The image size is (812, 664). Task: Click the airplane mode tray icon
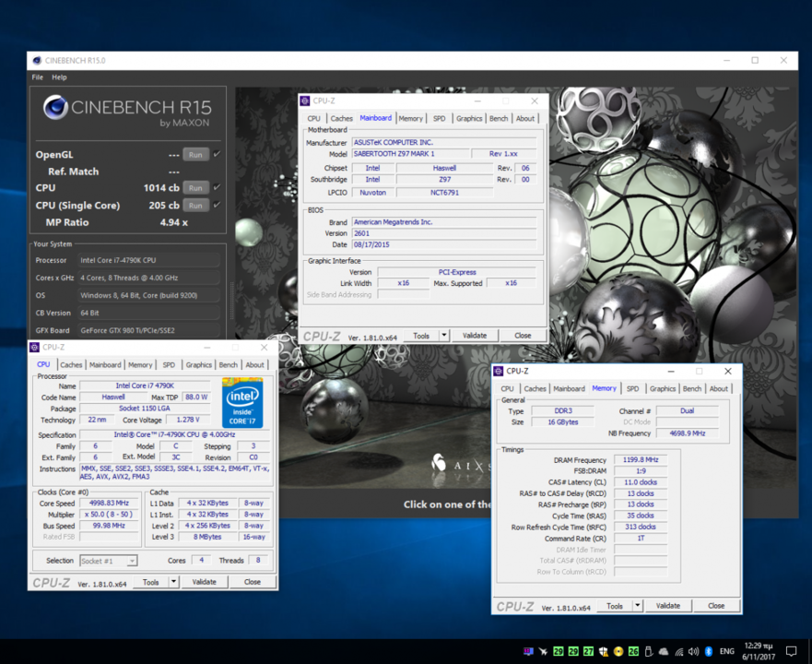[543, 652]
